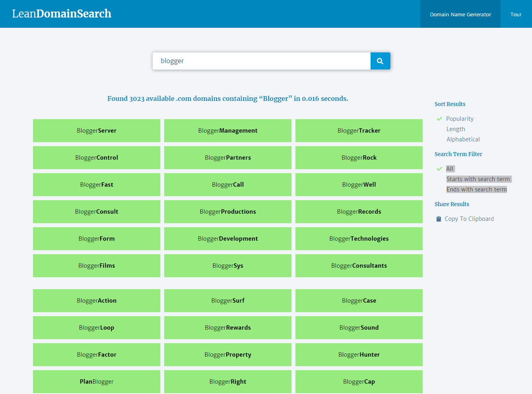Image resolution: width=532 pixels, height=394 pixels.
Task: Click the BloggerFilms result
Action: pos(97,266)
